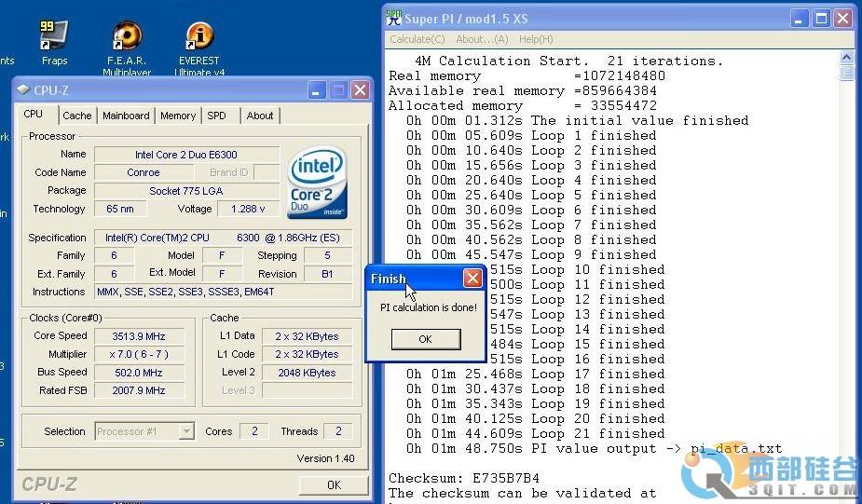This screenshot has height=504, width=862.
Task: Open the Help(H) menu
Action: click(536, 39)
